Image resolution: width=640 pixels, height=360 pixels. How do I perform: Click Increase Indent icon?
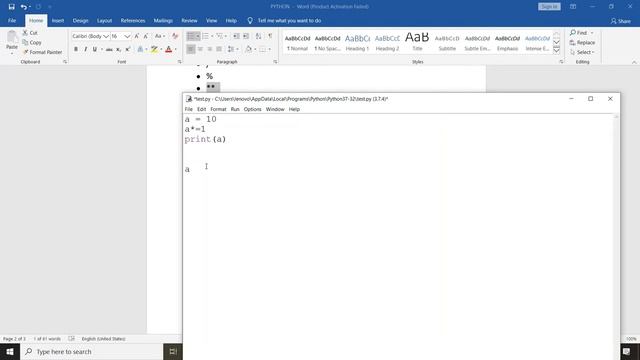point(246,36)
